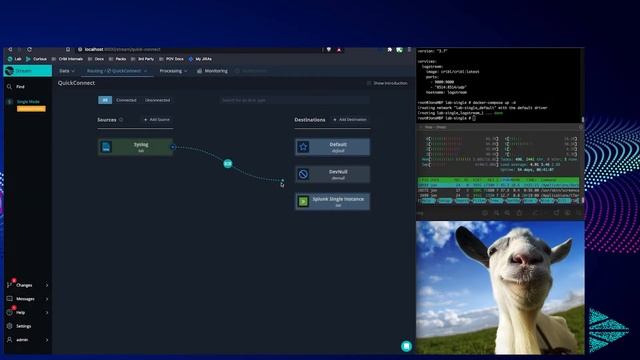Select the Connected filter option
640x360 pixels.
[x=126, y=100]
